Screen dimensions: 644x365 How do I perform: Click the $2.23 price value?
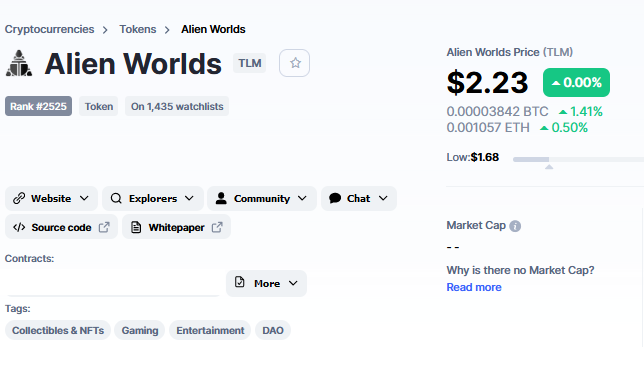tap(488, 83)
